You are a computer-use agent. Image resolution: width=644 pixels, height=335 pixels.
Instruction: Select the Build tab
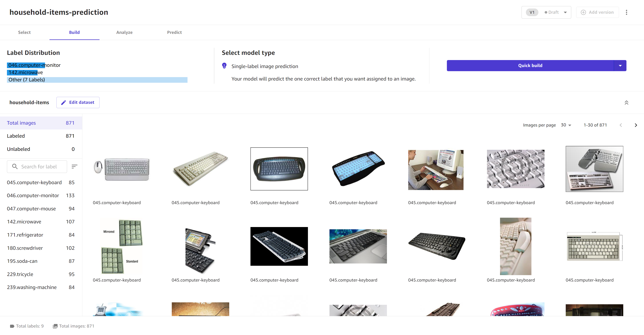coord(74,32)
